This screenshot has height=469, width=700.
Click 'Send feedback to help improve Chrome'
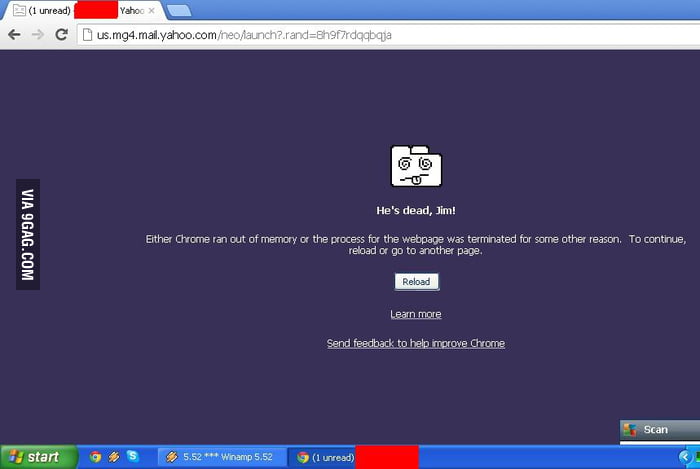[x=415, y=343]
